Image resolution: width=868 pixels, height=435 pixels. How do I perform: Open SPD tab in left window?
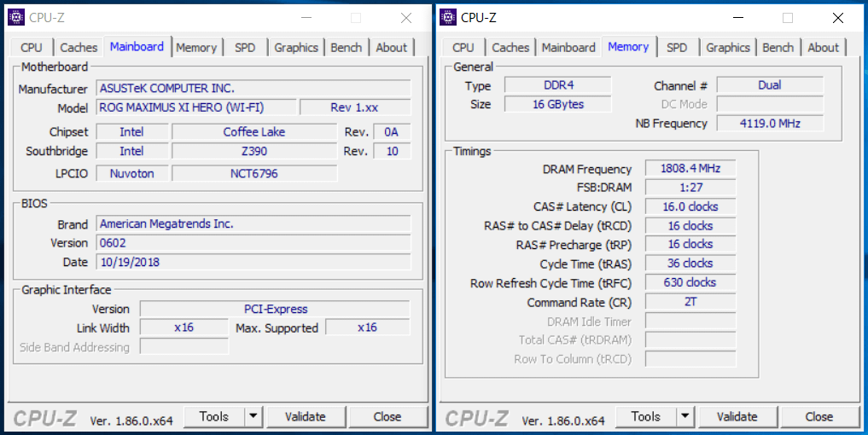245,48
